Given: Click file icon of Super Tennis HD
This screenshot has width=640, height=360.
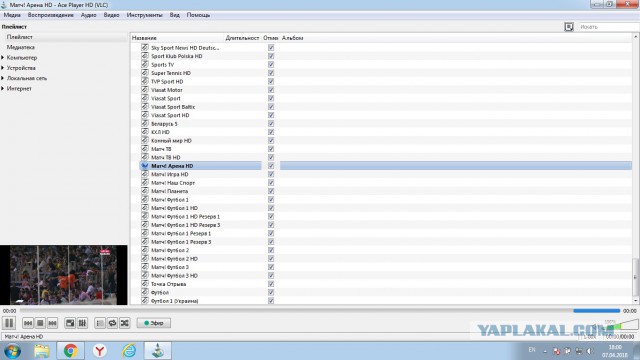Looking at the screenshot, I should pyautogui.click(x=144, y=73).
